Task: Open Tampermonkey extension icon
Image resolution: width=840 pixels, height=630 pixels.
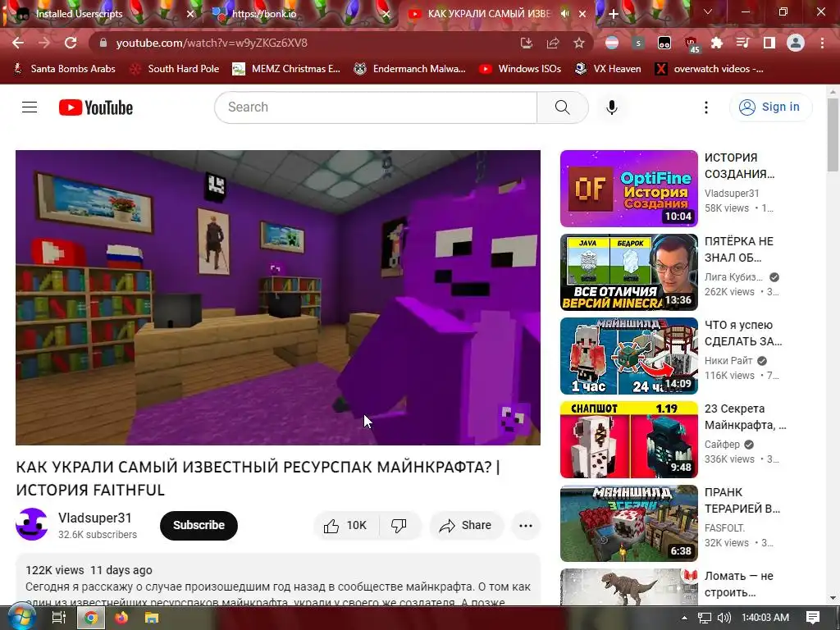Action: pyautogui.click(x=664, y=43)
